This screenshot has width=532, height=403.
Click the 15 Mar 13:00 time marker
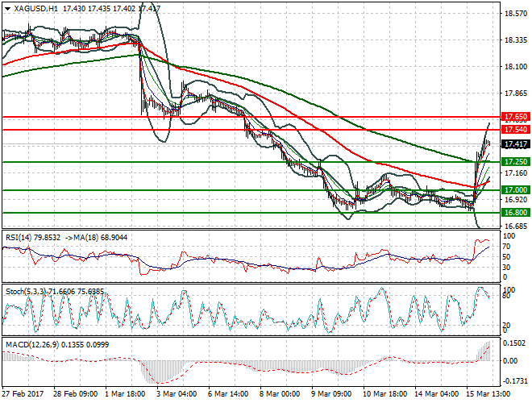pos(488,395)
